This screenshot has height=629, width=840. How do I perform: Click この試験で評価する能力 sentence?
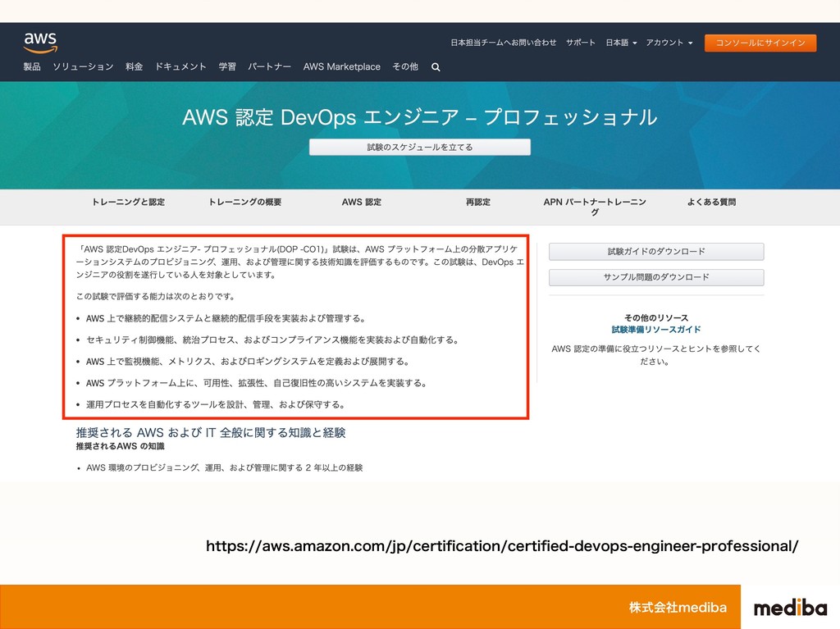[155, 296]
